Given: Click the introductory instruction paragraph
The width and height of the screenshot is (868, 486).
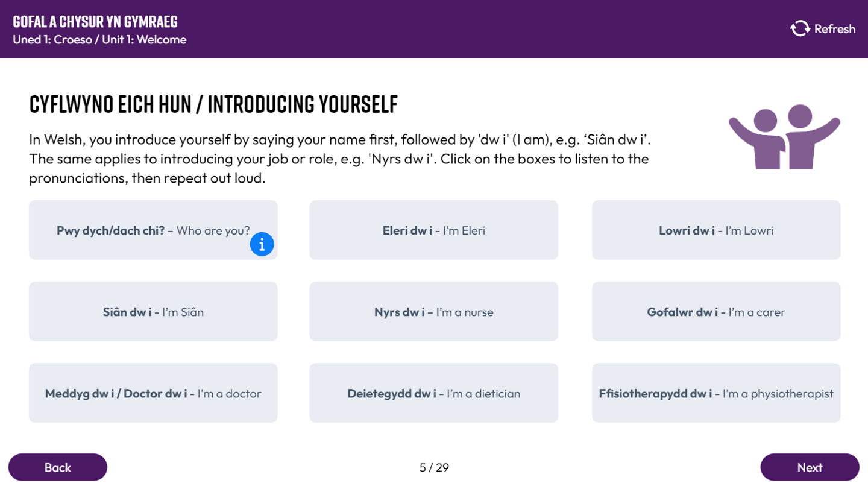Looking at the screenshot, I should pyautogui.click(x=339, y=159).
